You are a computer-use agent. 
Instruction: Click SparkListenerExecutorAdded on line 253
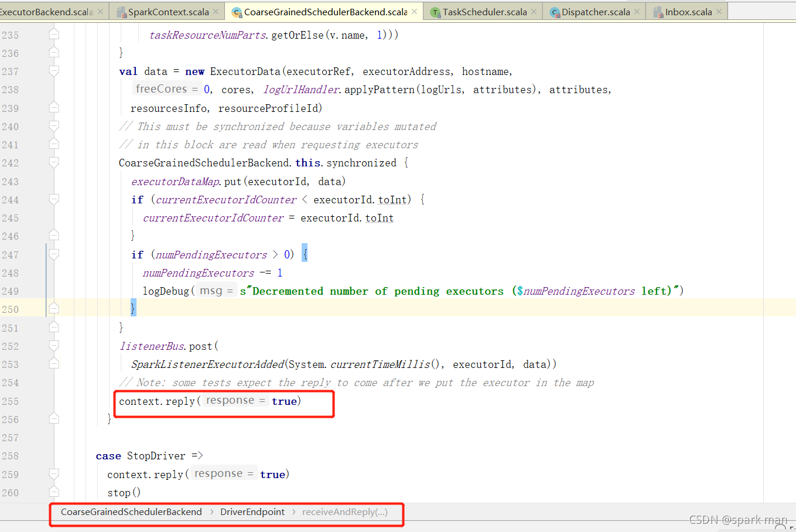208,364
